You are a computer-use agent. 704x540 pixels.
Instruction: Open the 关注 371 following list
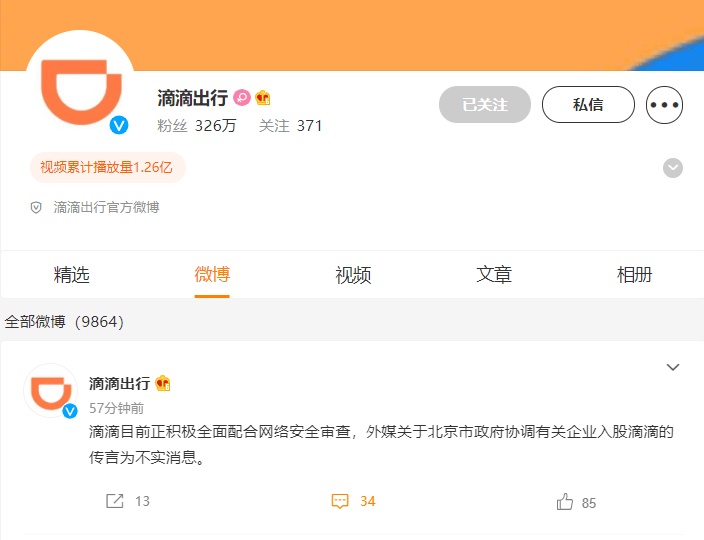pyautogui.click(x=290, y=126)
